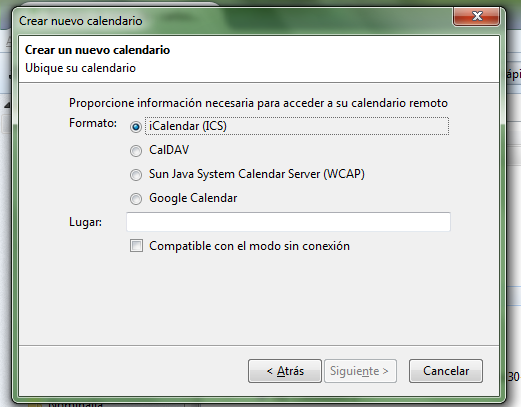Click the Ubique su calendario subtitle
Screen dimensions: 521x407
(x=80, y=68)
